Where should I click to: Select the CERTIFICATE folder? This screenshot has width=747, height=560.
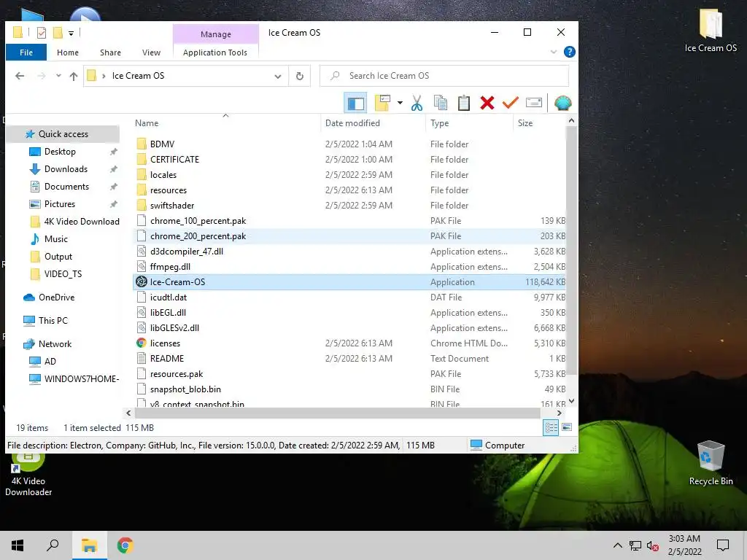click(174, 160)
